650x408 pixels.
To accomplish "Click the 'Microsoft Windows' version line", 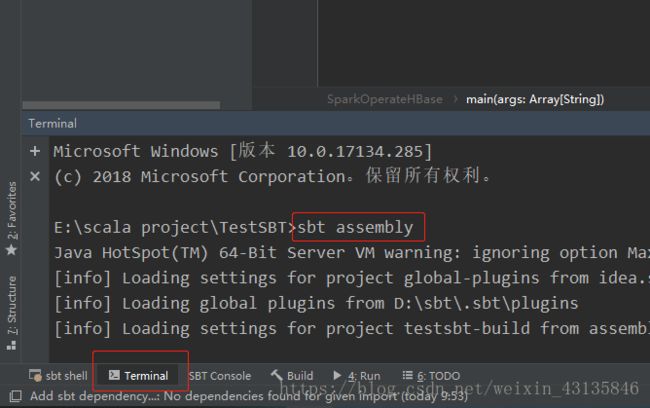I will [243, 151].
